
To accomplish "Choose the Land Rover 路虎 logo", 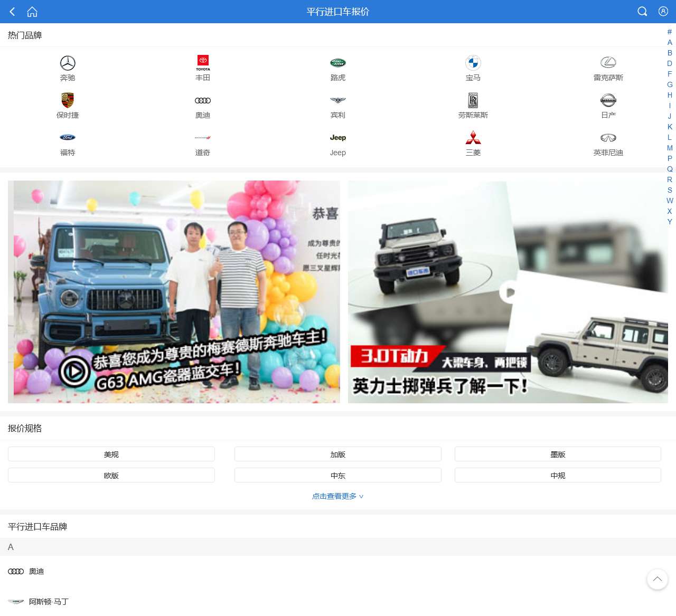I will [x=338, y=63].
